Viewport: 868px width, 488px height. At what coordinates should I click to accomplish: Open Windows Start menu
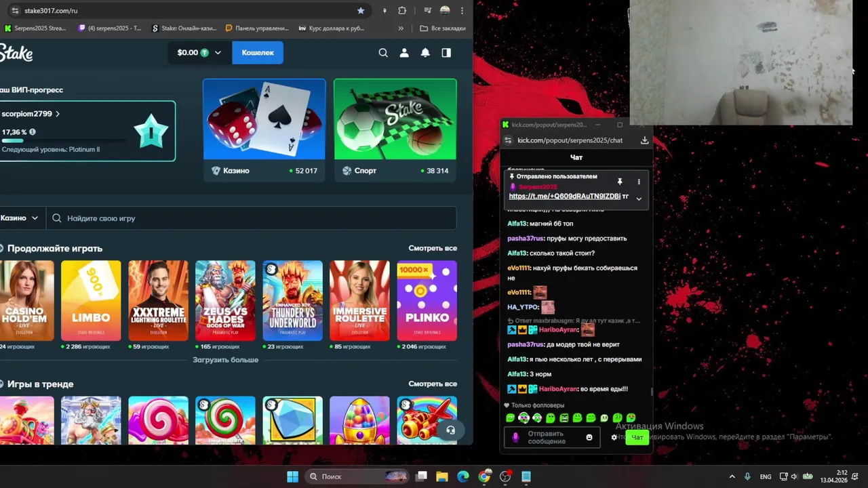(292, 476)
